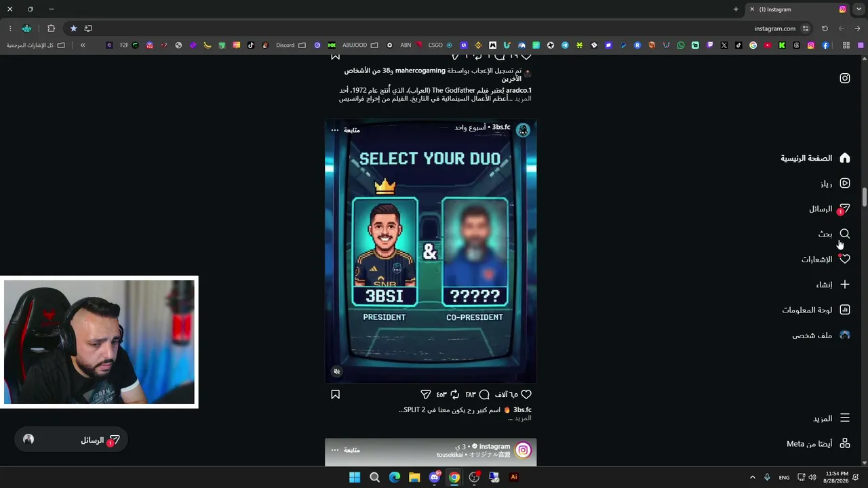Share the 3bs.fc post via send icon

pos(425,394)
